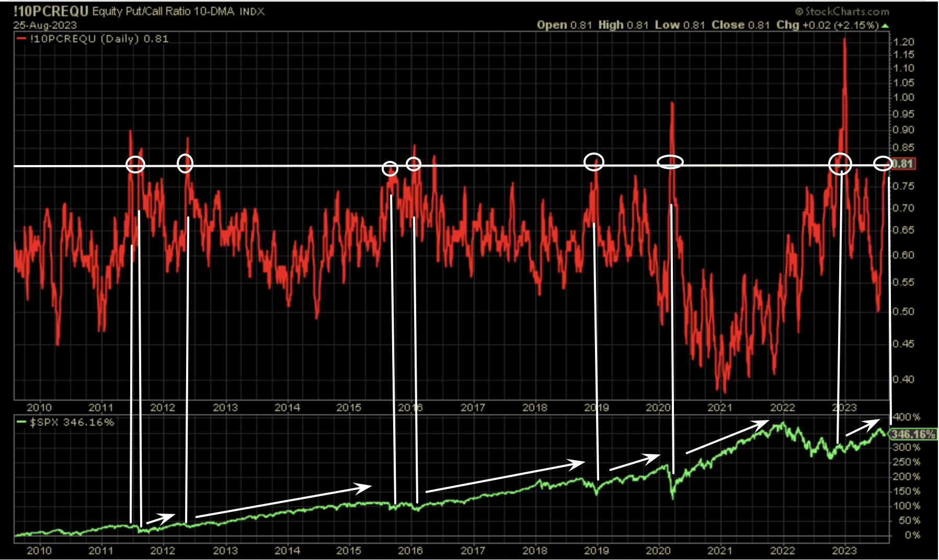Click the circle at the 2019 spike
Image resolution: width=939 pixels, height=560 pixels.
pos(594,161)
